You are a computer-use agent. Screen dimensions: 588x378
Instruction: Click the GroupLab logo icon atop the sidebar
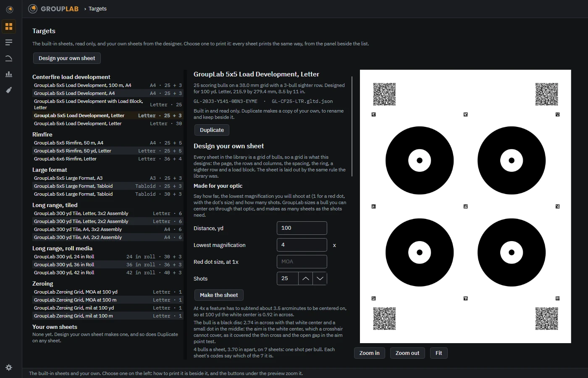coord(9,9)
